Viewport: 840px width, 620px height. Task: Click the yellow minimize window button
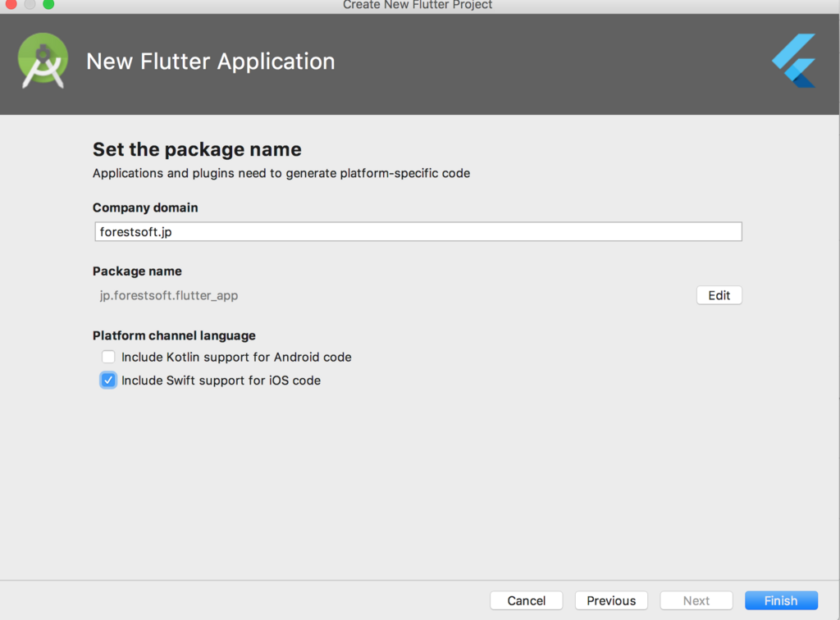30,4
